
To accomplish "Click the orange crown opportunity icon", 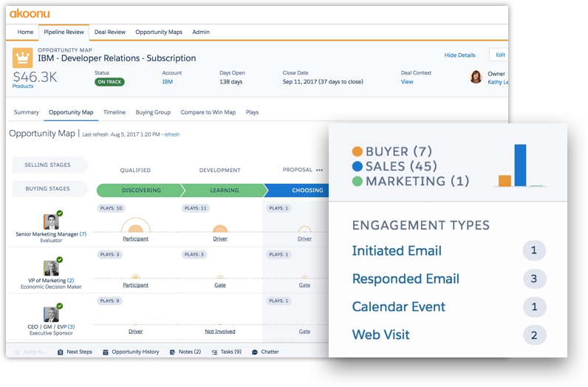I will coord(22,58).
